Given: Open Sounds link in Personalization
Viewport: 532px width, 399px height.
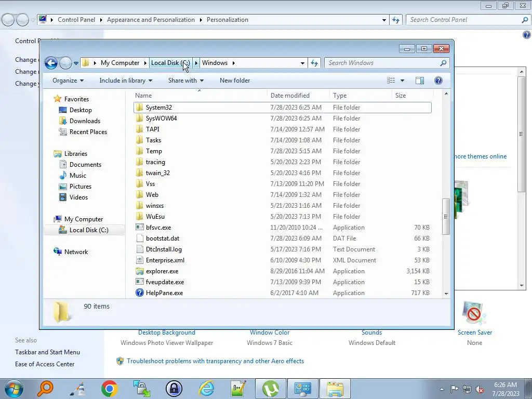Looking at the screenshot, I should 371,332.
